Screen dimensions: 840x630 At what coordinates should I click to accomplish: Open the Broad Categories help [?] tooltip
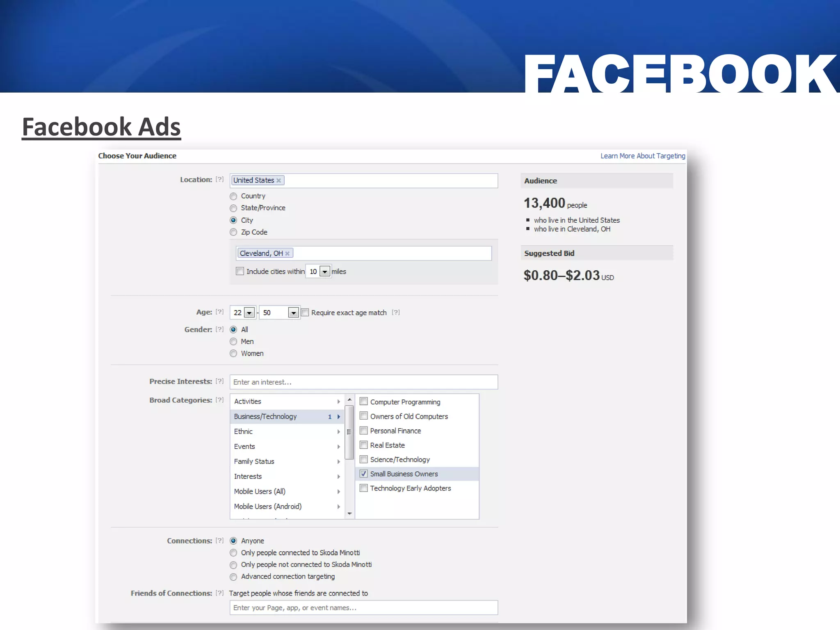click(219, 399)
